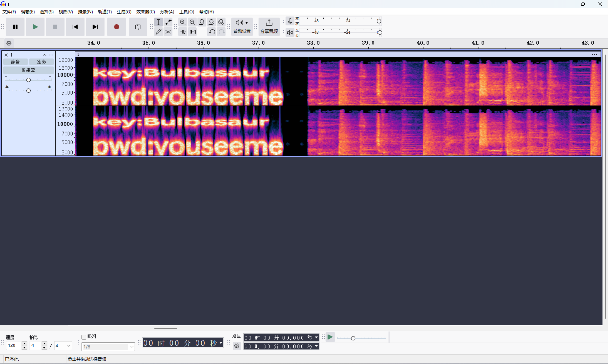This screenshot has width=608, height=364.
Task: Adjust the track pan slider
Action: pyautogui.click(x=29, y=91)
